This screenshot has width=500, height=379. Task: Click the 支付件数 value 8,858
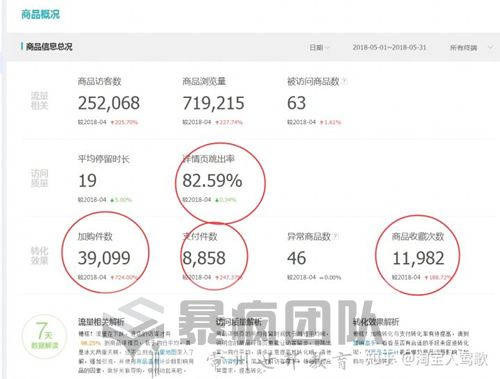204,258
